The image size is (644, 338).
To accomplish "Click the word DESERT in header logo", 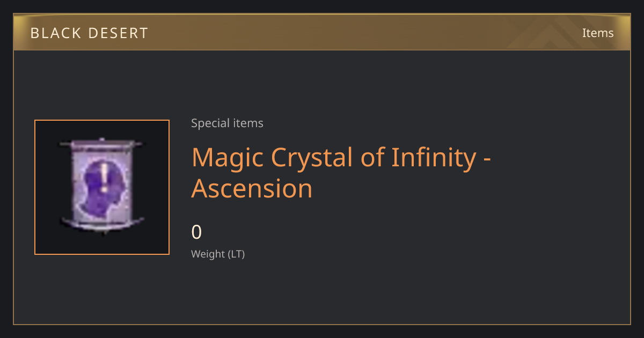I will click(118, 33).
